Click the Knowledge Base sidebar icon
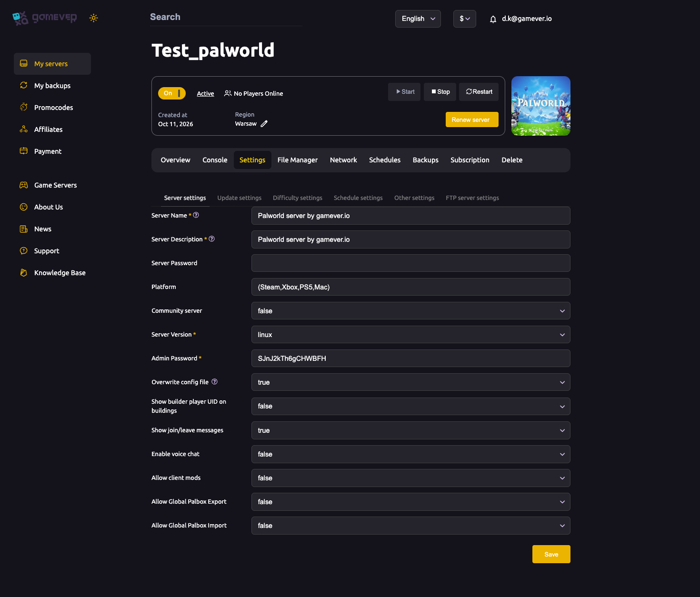The width and height of the screenshot is (700, 597). click(24, 272)
